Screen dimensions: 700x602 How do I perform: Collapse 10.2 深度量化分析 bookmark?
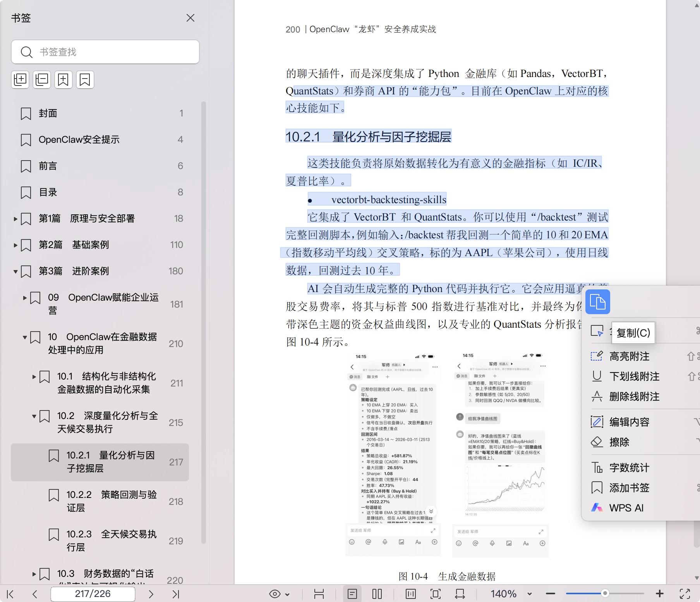(34, 416)
